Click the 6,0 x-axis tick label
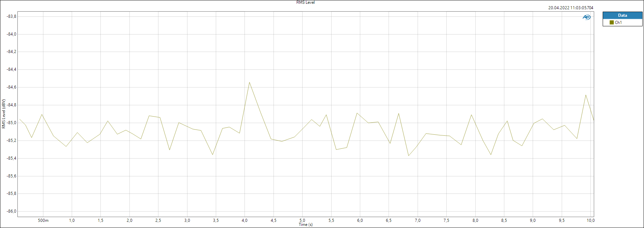 point(360,220)
